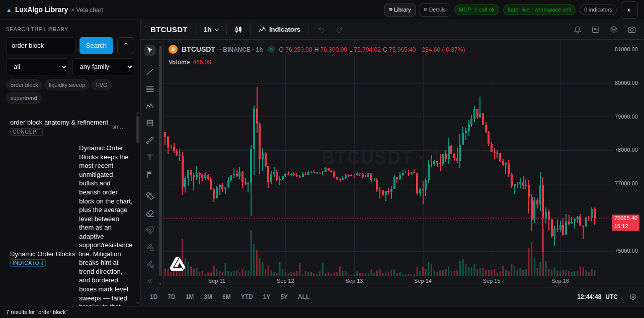Open the candlestick chart style menu
The image size is (644, 318).
click(238, 30)
